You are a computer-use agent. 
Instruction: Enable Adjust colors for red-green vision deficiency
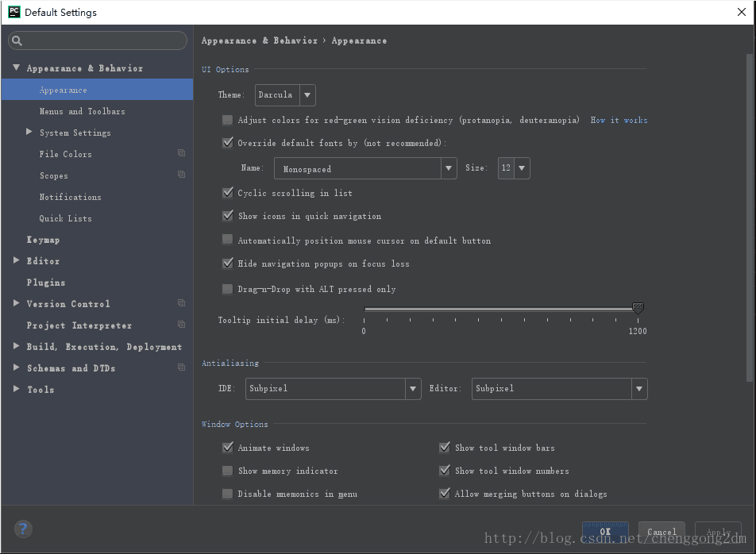(x=227, y=120)
